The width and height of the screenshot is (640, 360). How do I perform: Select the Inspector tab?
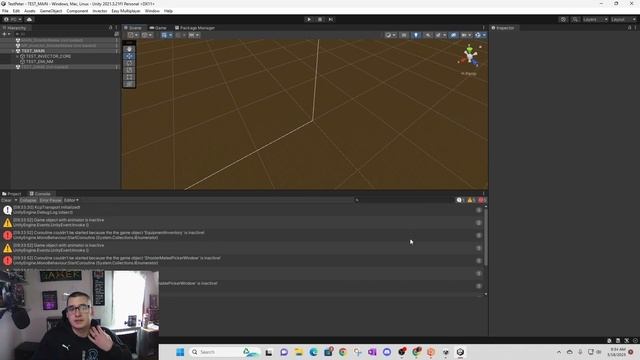[x=503, y=28]
